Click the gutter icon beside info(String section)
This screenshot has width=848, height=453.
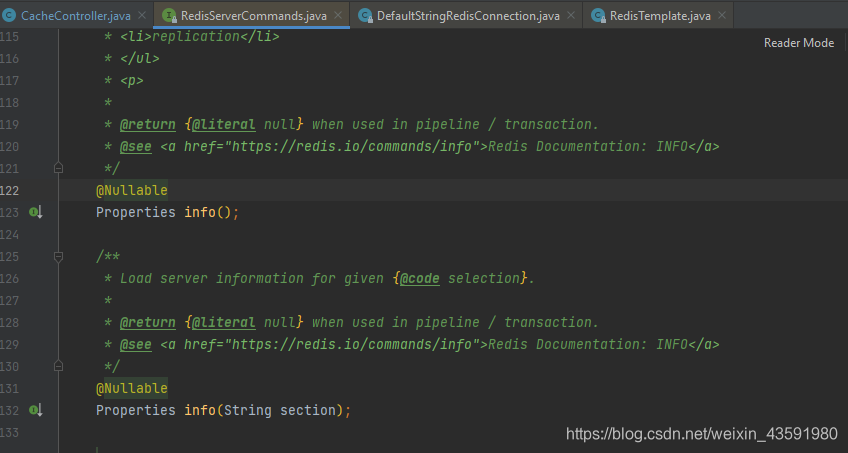(x=35, y=410)
